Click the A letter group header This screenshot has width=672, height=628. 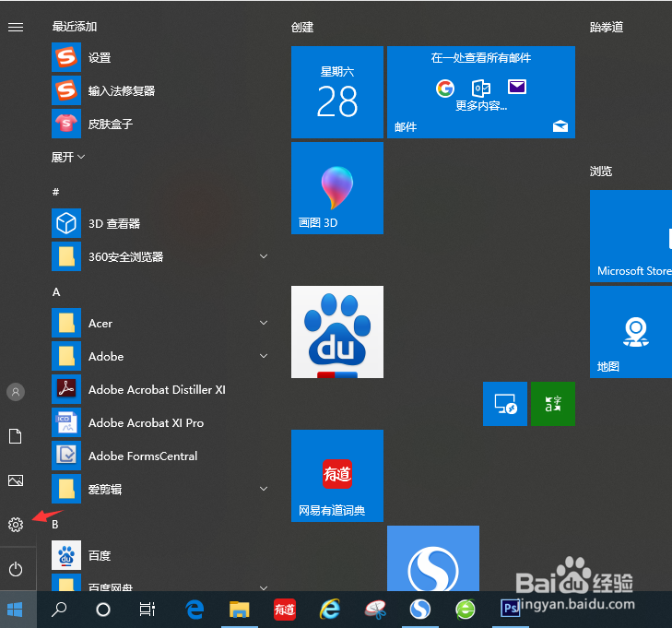(56, 292)
